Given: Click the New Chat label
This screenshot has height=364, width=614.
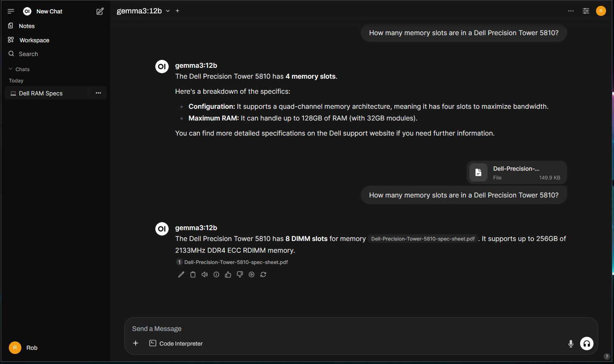Looking at the screenshot, I should pos(49,11).
